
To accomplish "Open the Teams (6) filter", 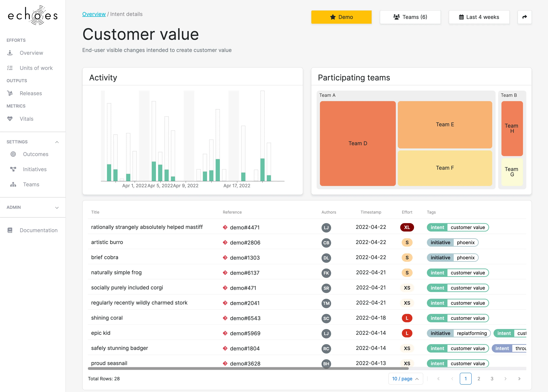I will [x=410, y=17].
